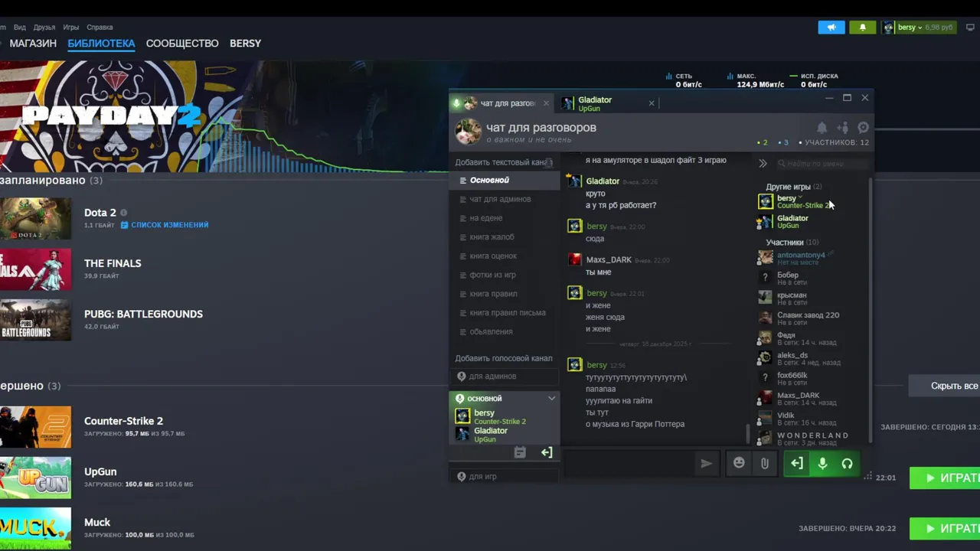This screenshot has height=551, width=980.
Task: Click the chat message input field
Action: (629, 463)
